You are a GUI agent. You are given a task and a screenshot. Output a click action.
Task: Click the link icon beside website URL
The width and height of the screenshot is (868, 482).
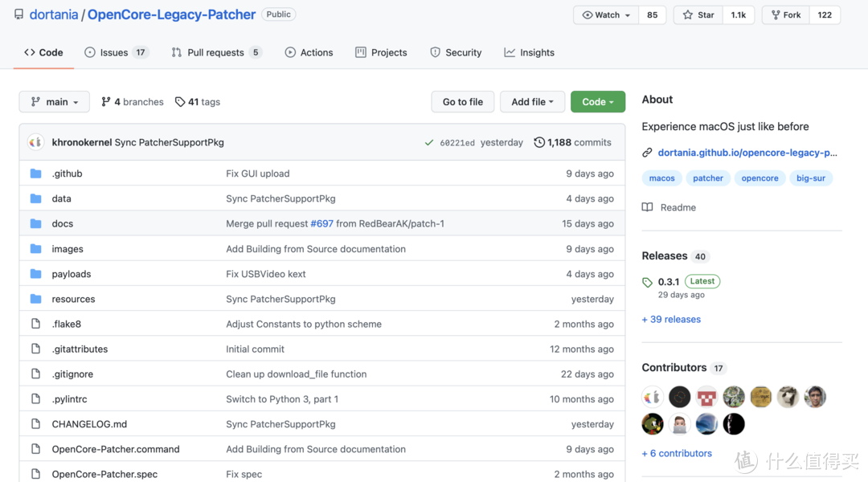point(647,153)
